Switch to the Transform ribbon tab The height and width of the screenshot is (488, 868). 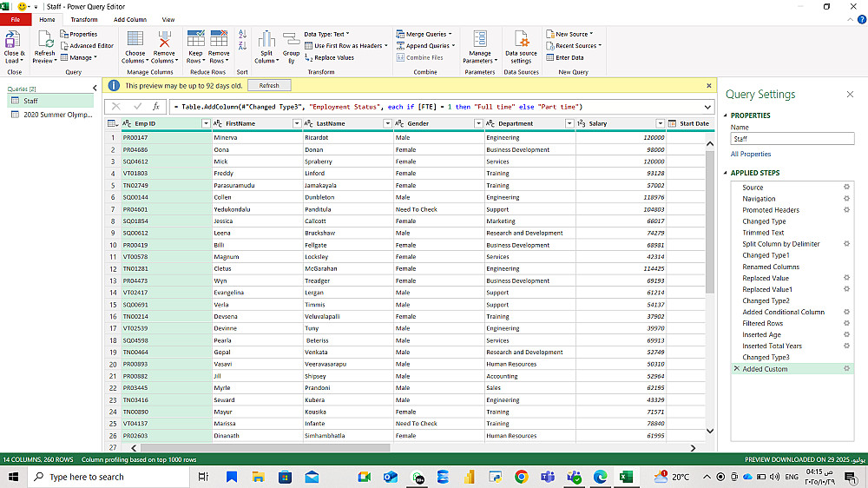(x=84, y=19)
